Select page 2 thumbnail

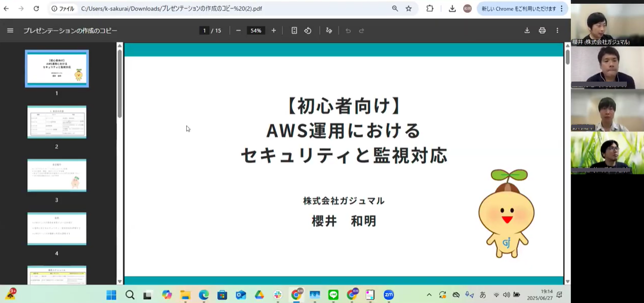coord(57,122)
